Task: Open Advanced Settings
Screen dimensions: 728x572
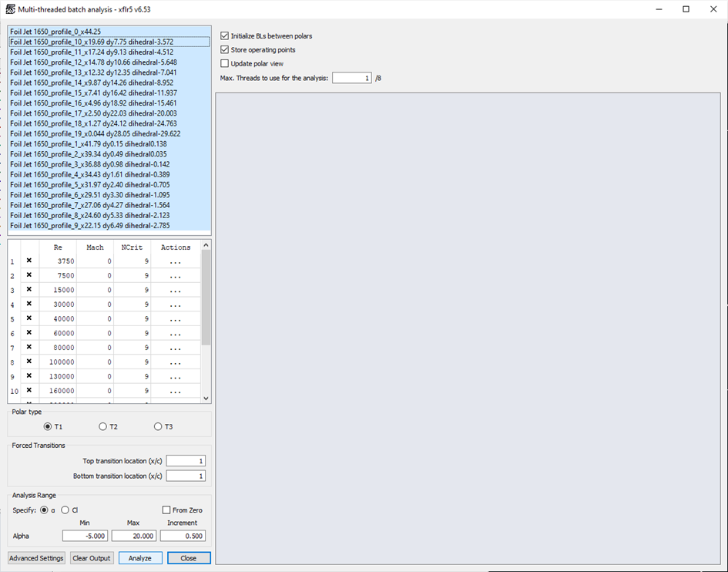Action: coord(36,558)
